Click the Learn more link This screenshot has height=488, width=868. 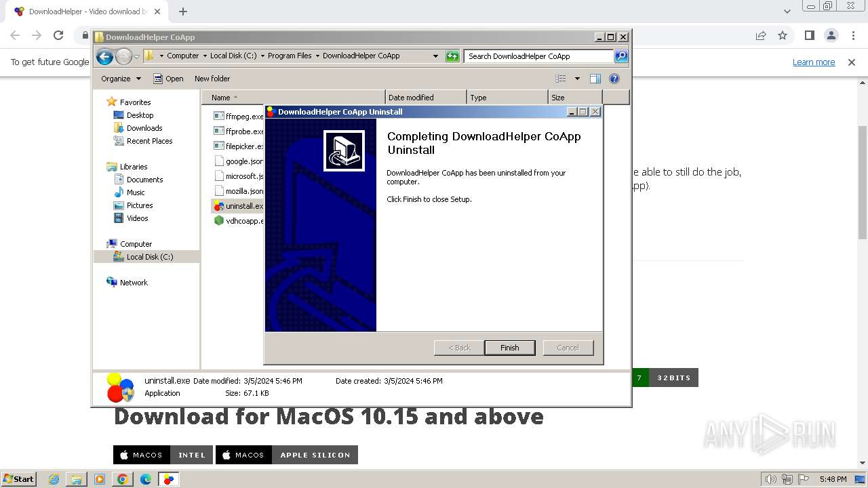(x=814, y=62)
